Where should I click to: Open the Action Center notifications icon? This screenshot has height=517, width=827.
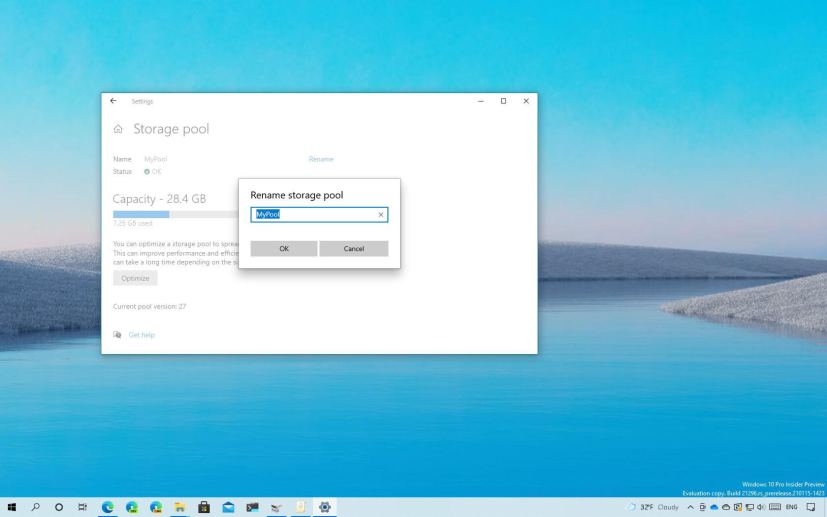(811, 507)
